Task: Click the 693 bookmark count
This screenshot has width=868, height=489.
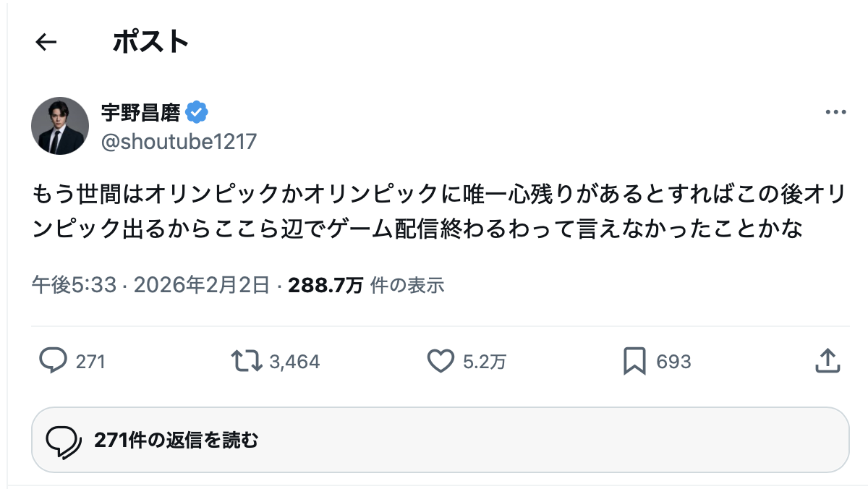Action: [x=673, y=362]
